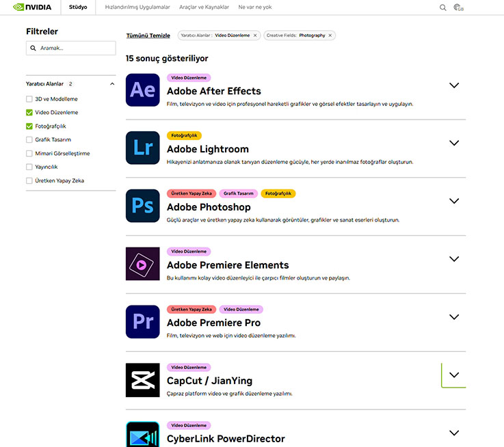Click the Tümünü Temizle link
The image size is (504, 447).
click(x=148, y=36)
